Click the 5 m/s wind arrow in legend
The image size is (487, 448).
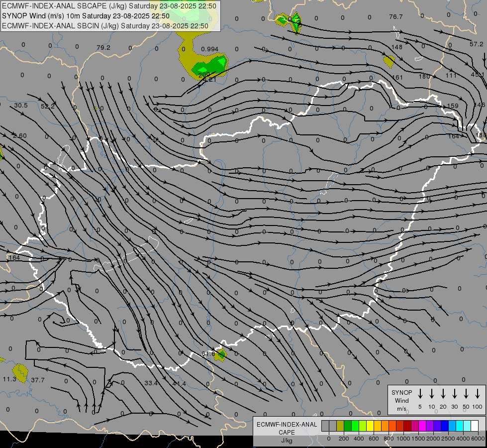(420, 394)
